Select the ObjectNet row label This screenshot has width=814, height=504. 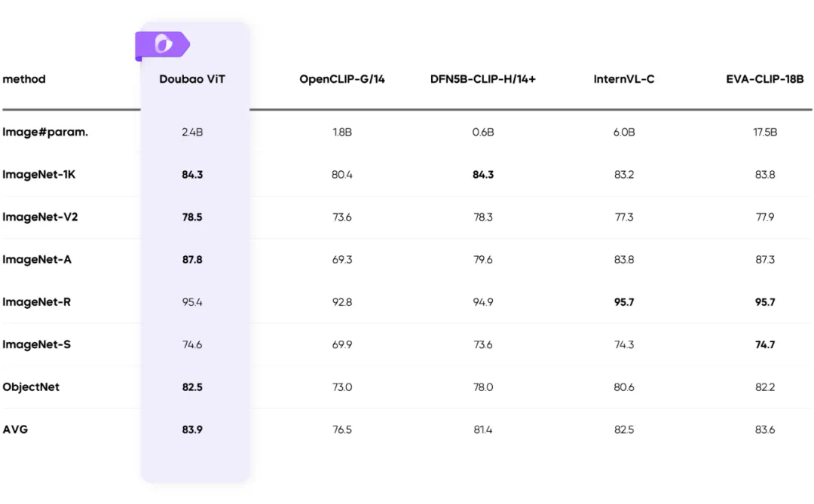point(31,387)
